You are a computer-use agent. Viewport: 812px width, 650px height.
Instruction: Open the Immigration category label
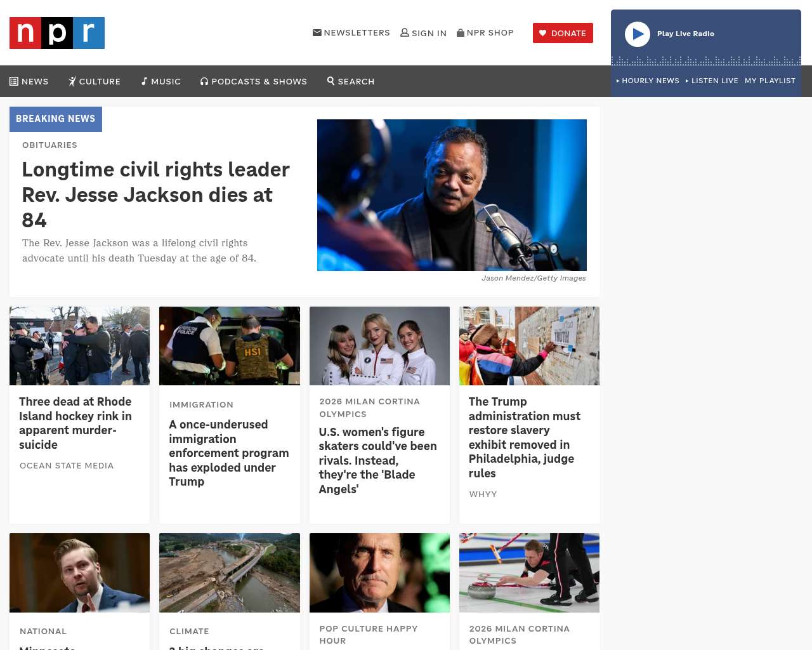point(201,404)
